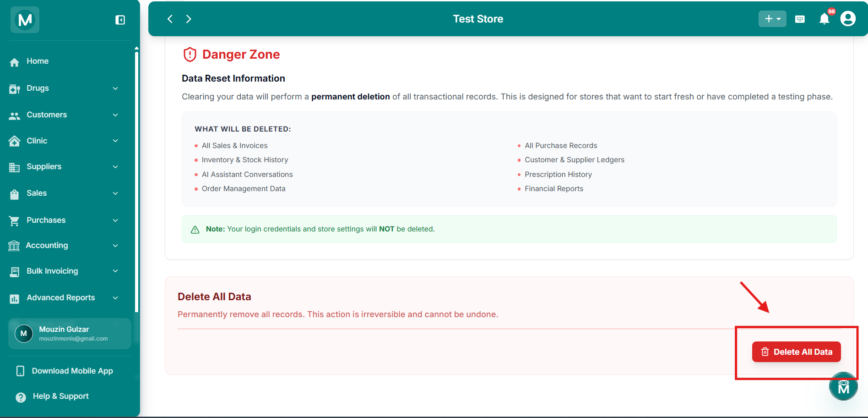The height and width of the screenshot is (418, 868).
Task: Click the Test Store title
Action: pyautogui.click(x=478, y=19)
